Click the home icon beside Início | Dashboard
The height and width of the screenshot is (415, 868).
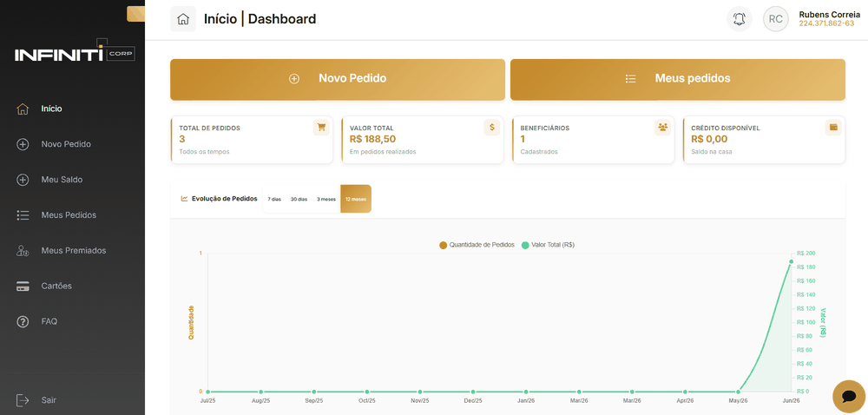(182, 19)
